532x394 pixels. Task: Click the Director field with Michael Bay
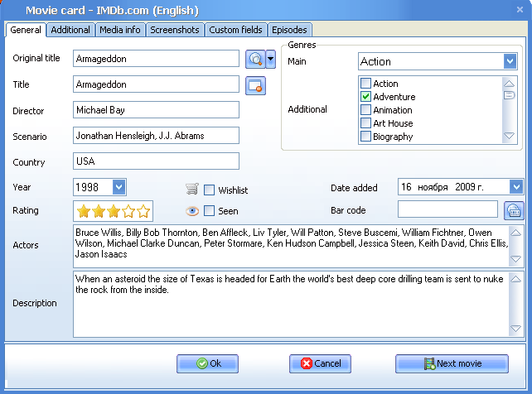tap(156, 110)
